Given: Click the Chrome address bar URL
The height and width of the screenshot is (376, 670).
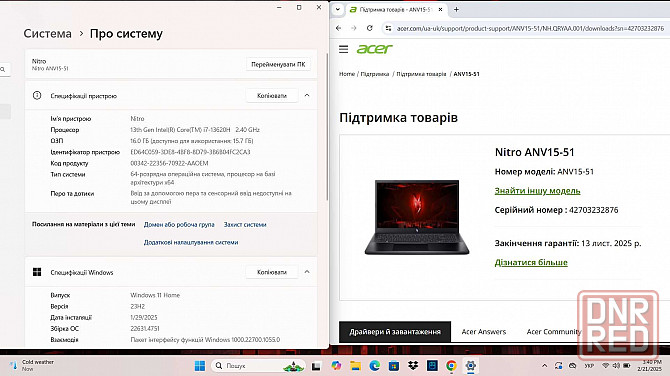Looking at the screenshot, I should tap(530, 28).
